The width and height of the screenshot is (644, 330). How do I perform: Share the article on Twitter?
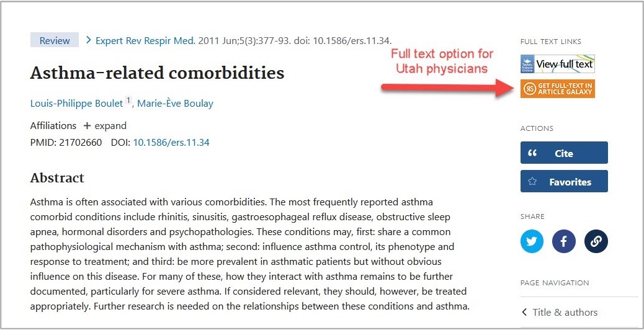pos(532,241)
